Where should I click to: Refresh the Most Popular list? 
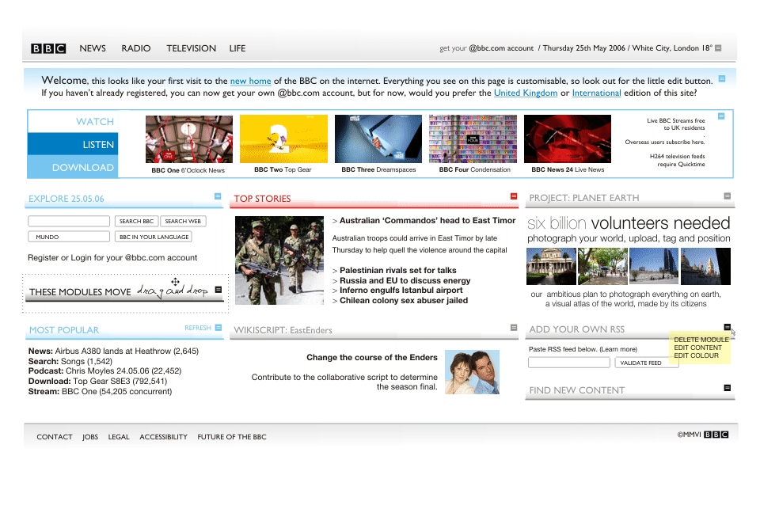click(x=198, y=328)
